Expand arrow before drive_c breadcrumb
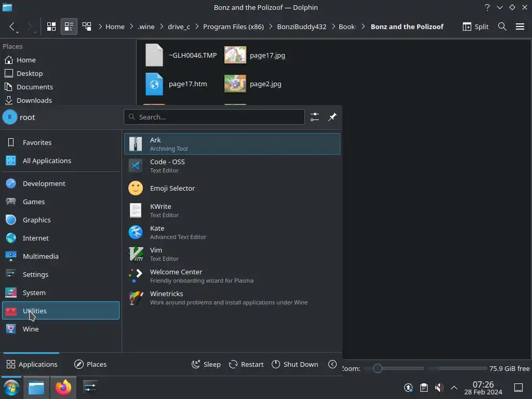 (162, 26)
